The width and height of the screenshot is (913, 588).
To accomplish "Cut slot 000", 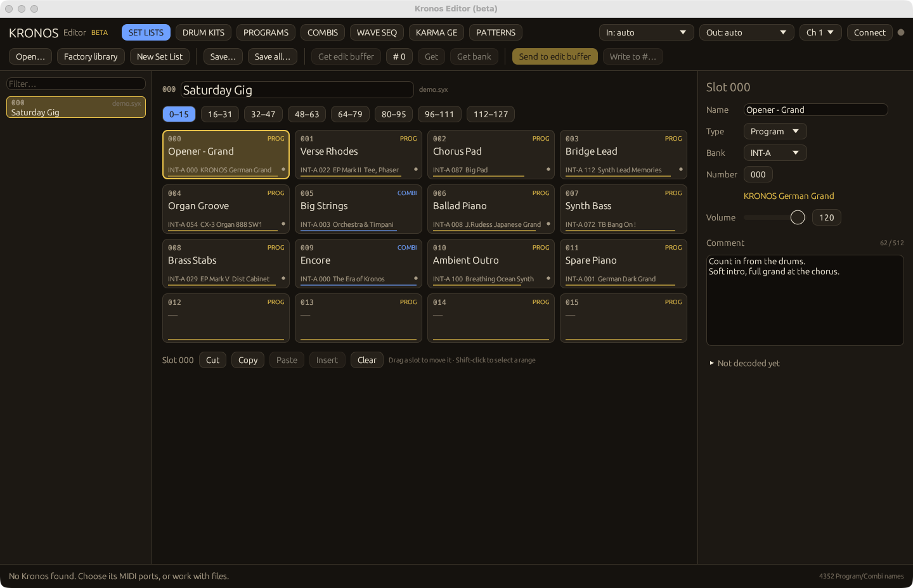I will (212, 360).
